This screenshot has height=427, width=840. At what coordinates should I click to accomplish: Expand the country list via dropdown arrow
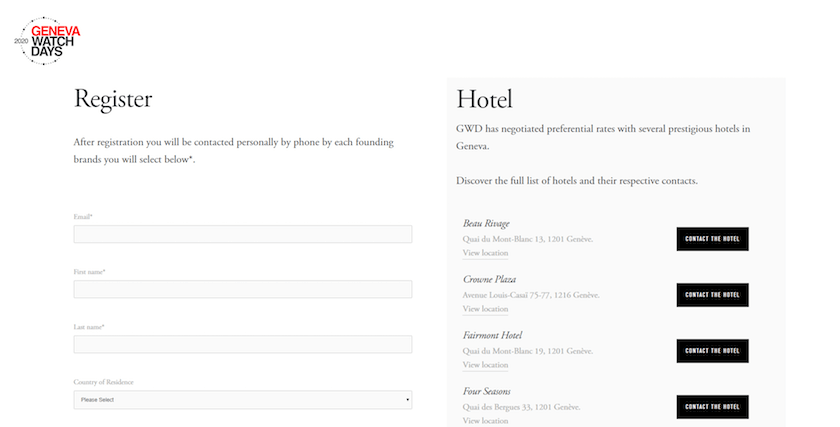[407, 400]
